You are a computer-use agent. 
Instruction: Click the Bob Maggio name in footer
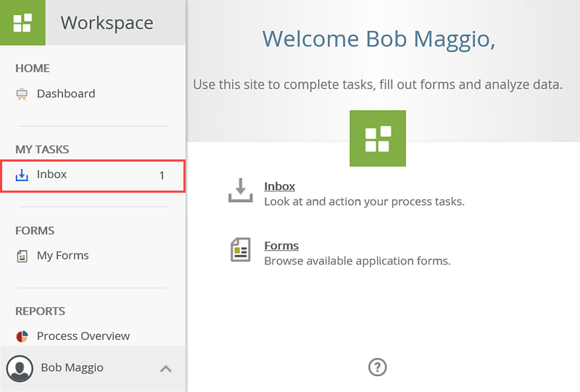point(72,368)
